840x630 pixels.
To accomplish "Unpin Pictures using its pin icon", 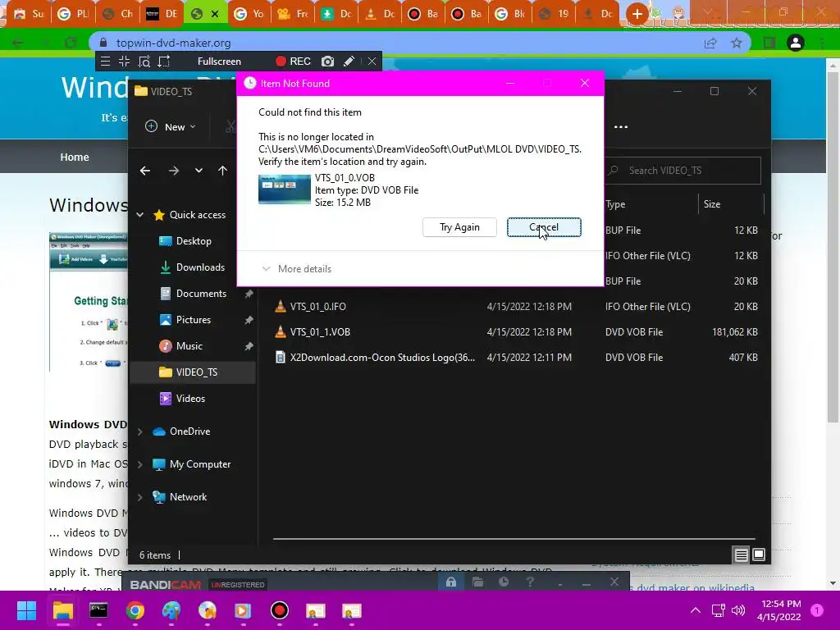I will [249, 320].
